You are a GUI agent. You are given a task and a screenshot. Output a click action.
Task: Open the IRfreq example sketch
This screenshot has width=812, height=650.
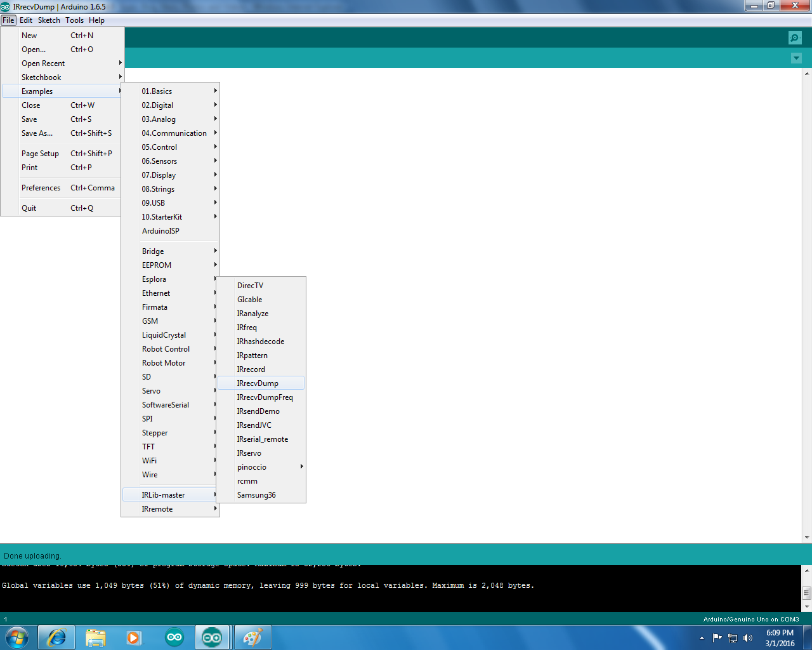point(261,328)
